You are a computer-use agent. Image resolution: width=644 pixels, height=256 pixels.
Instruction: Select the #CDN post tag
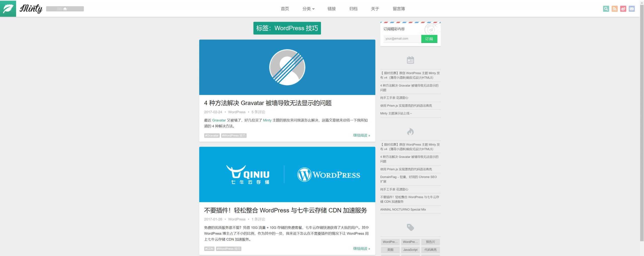point(209,249)
